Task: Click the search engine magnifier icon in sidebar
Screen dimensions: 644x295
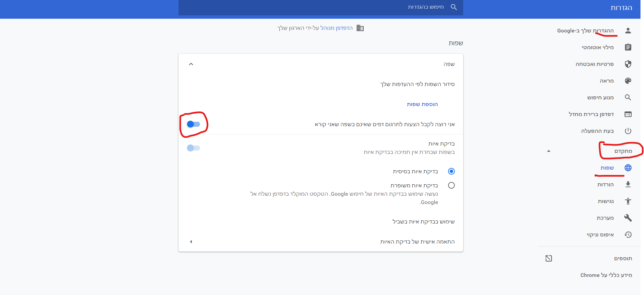Action: tap(628, 98)
